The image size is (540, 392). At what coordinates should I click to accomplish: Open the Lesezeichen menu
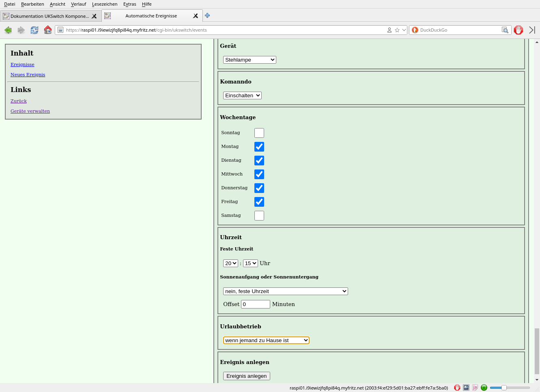(105, 4)
